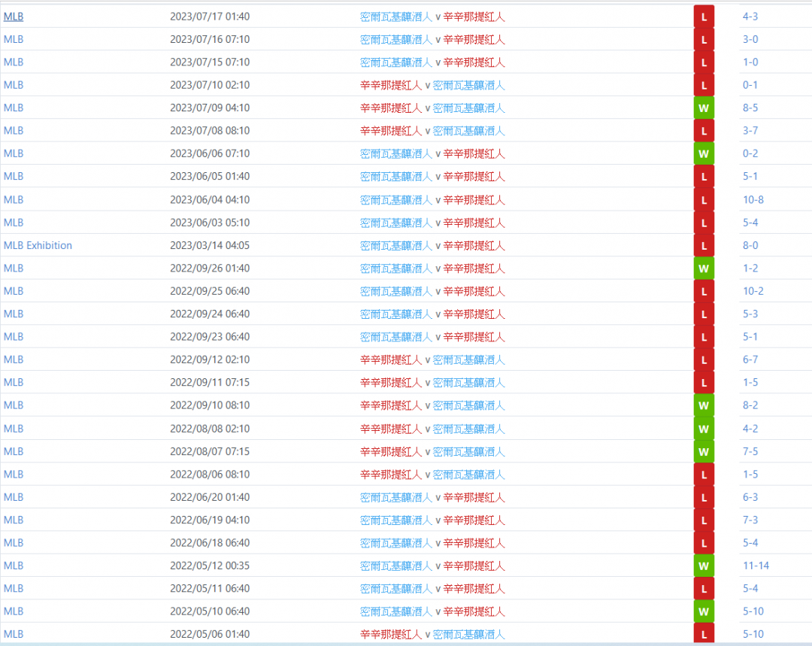Click the 4-3 score on 2023/07/17
This screenshot has width=812, height=646.
[750, 17]
